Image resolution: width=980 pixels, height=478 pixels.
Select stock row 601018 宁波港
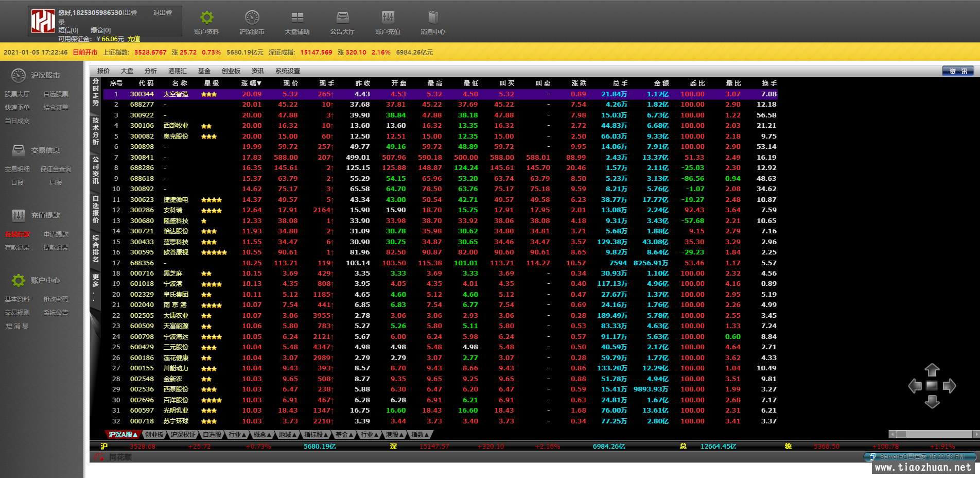pos(441,284)
